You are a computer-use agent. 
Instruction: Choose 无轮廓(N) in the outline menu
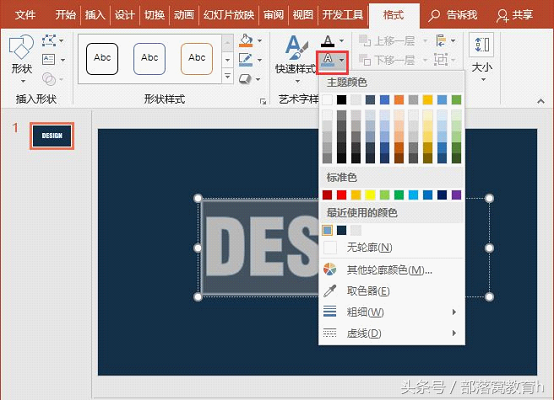[391, 247]
